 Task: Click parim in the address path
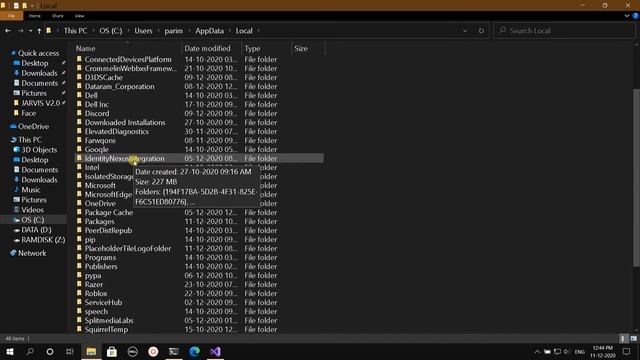pos(173,31)
